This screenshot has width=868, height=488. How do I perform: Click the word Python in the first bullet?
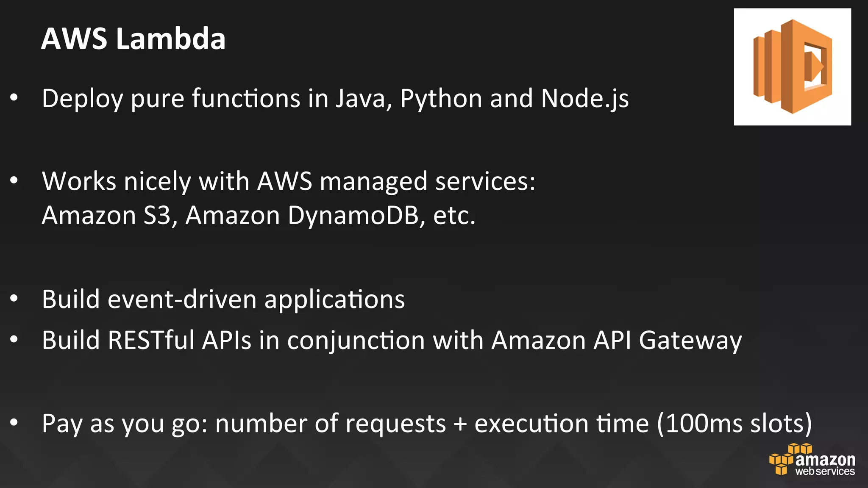click(441, 99)
